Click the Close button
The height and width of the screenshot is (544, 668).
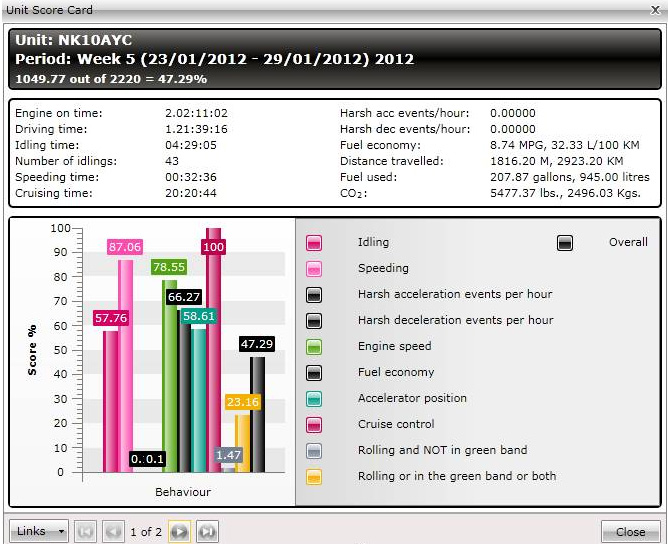pyautogui.click(x=630, y=532)
